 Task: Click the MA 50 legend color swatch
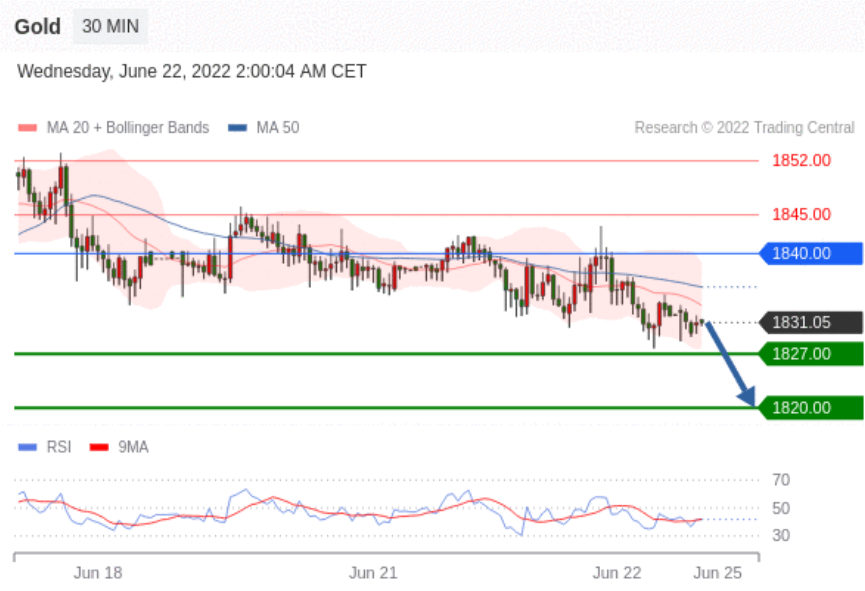[x=237, y=128]
